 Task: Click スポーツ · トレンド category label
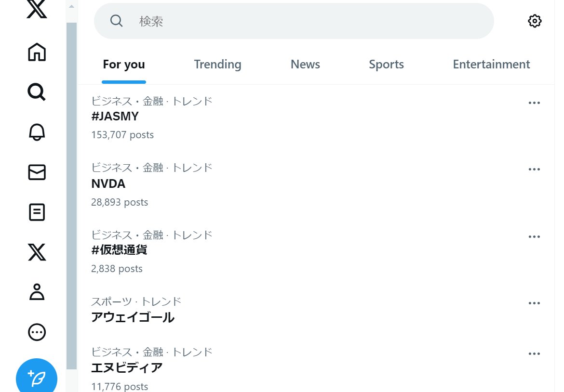[136, 301]
